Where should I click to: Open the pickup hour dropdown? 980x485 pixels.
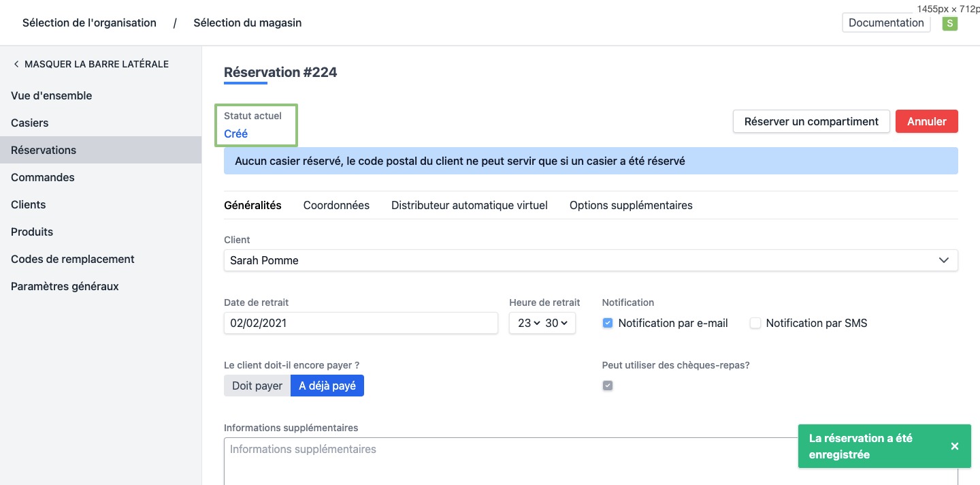(528, 323)
